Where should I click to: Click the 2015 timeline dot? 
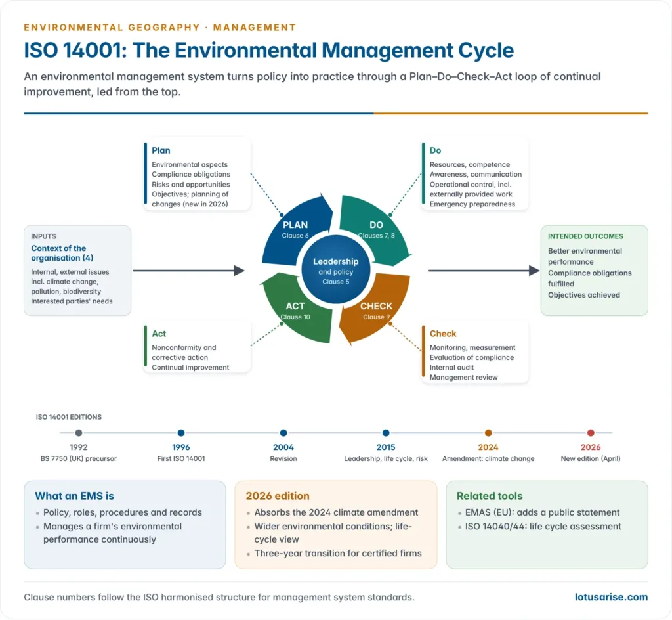point(386,433)
